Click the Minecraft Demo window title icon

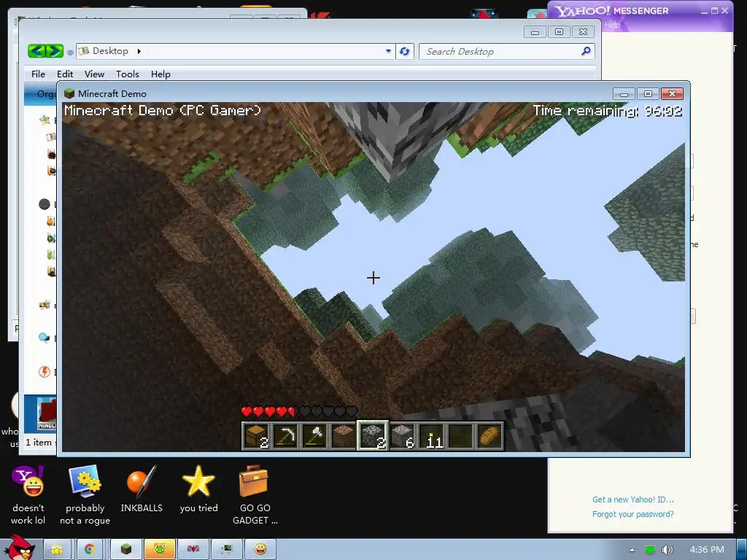point(69,93)
